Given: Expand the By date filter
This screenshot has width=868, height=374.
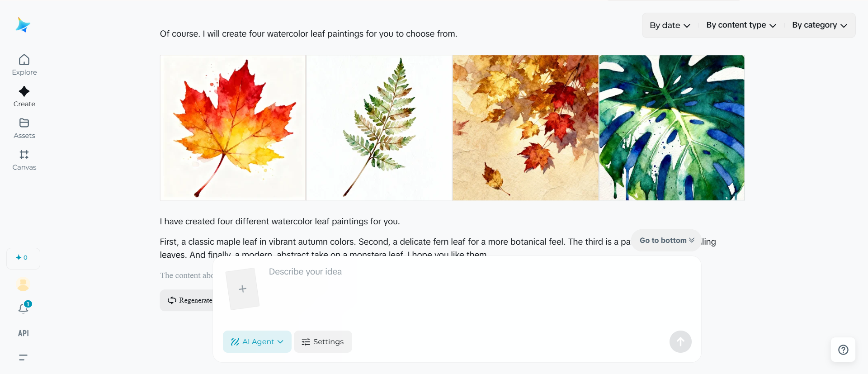Looking at the screenshot, I should (670, 25).
